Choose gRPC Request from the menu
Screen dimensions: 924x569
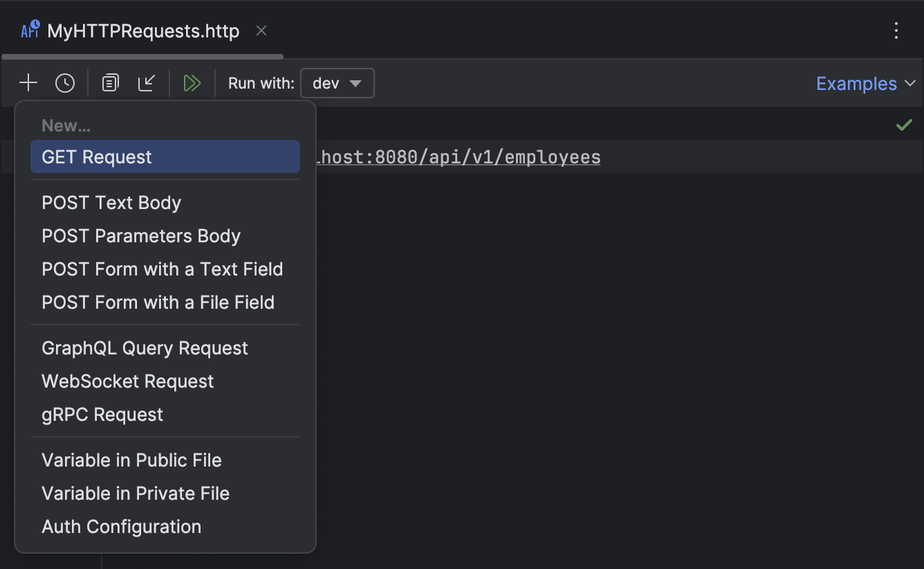tap(102, 414)
